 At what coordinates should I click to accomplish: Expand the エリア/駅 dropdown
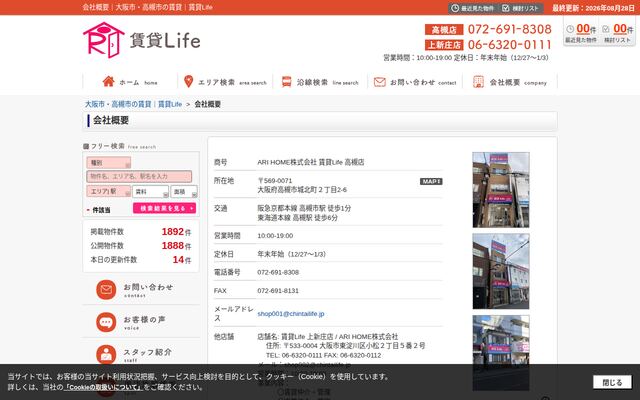coord(109,191)
